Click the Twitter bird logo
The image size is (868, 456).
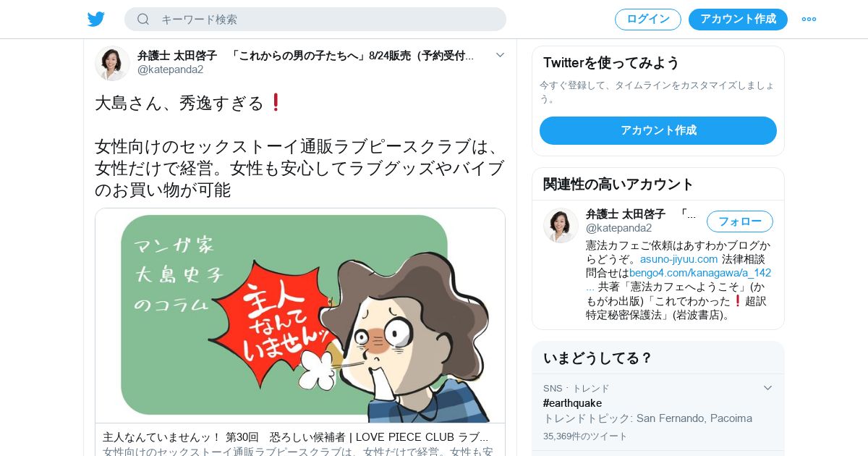pos(96,19)
